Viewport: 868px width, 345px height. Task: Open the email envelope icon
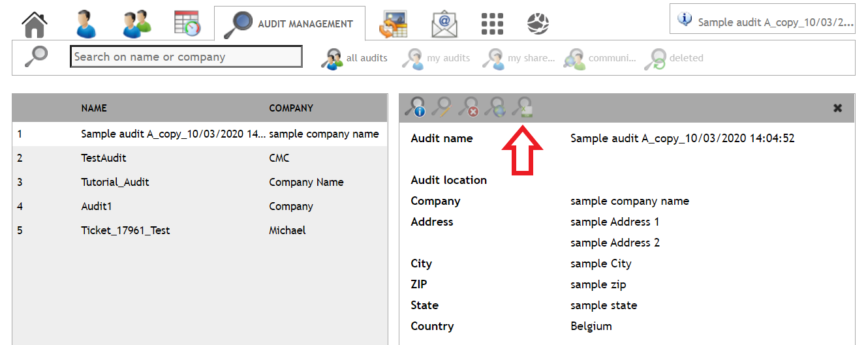click(x=444, y=24)
